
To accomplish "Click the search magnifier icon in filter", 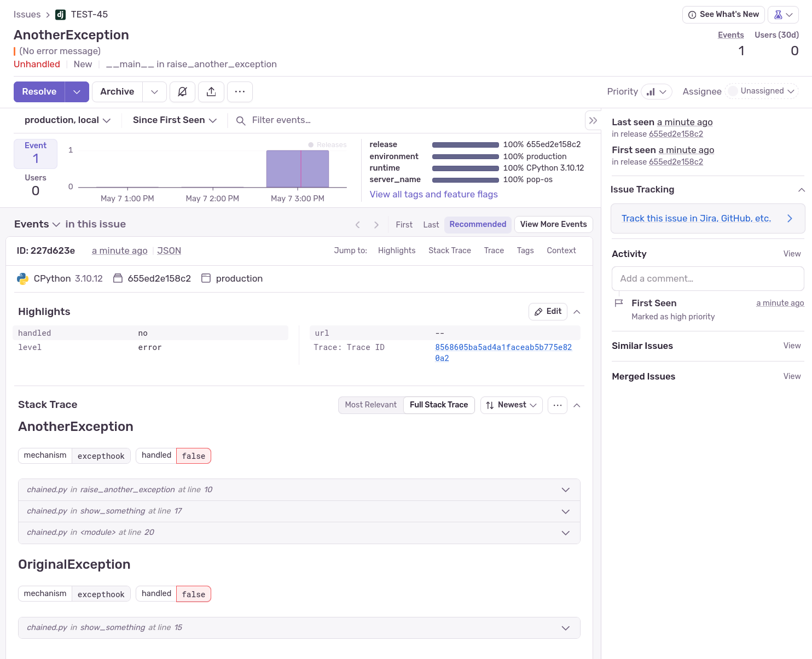I will pos(240,120).
